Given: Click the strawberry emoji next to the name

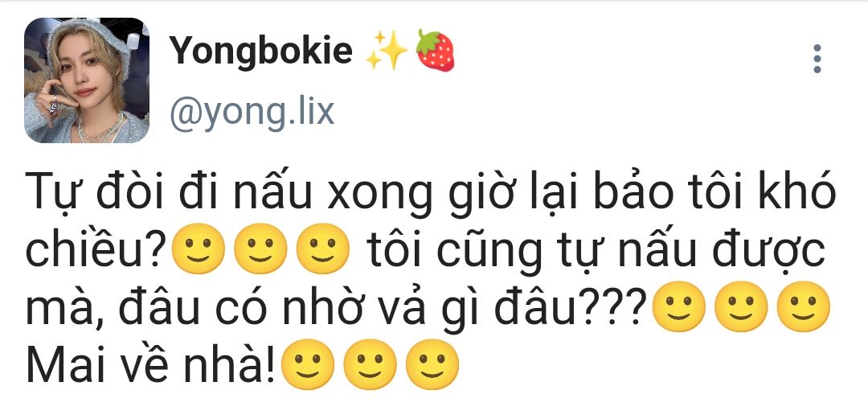Looking at the screenshot, I should (436, 51).
